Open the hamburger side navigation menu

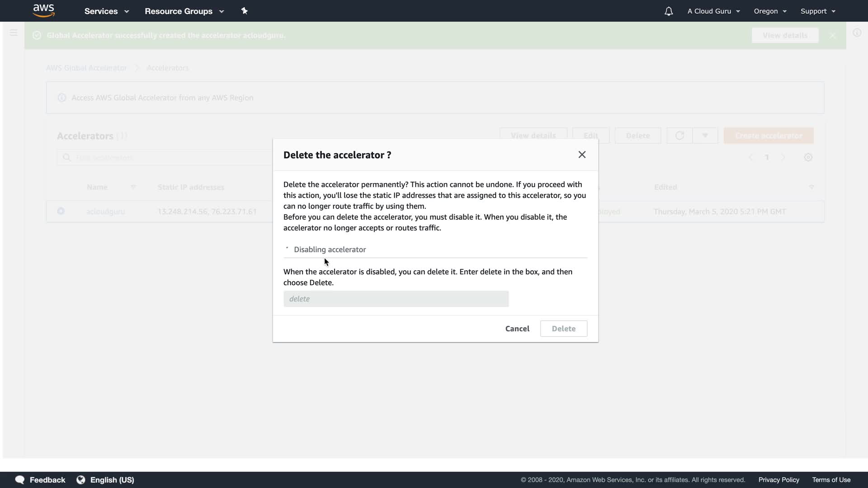(14, 33)
